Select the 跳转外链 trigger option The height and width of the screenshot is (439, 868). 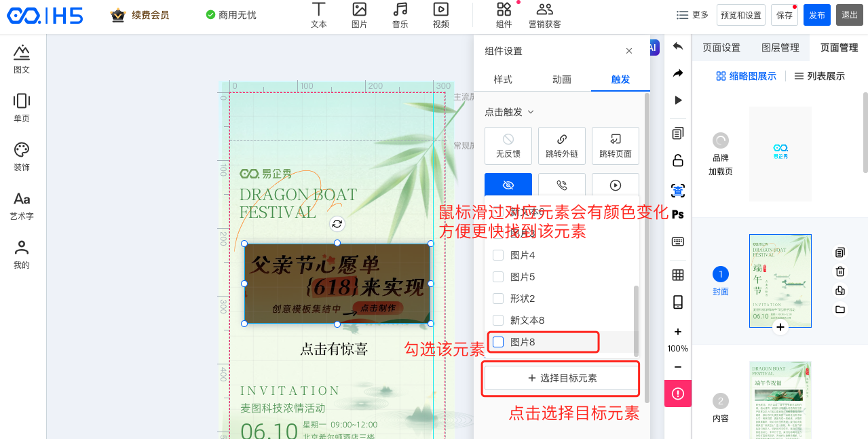562,146
